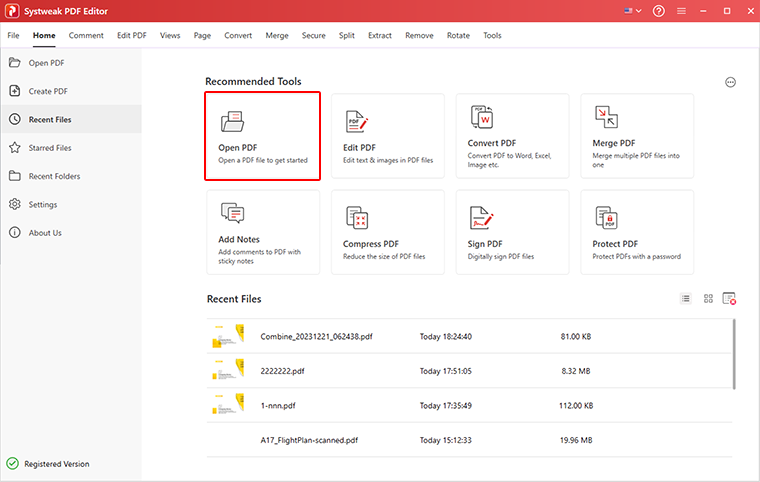This screenshot has height=482, width=760.
Task: Open Combine_20231221_062438.pdf thumbnail from recent files
Action: click(x=227, y=336)
